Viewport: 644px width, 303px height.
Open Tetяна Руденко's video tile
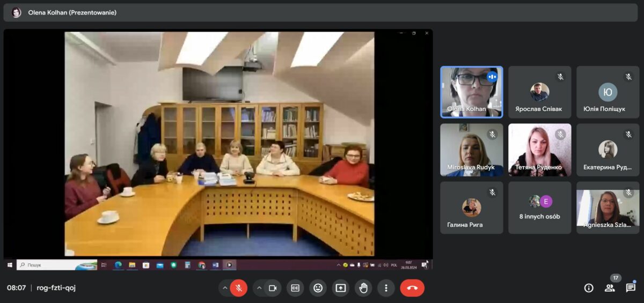540,150
